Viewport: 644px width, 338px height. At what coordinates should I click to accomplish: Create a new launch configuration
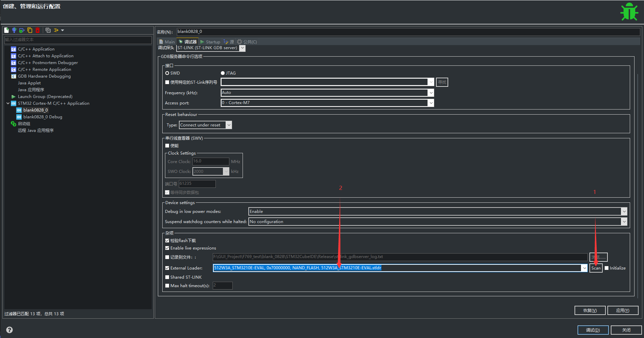pos(6,30)
